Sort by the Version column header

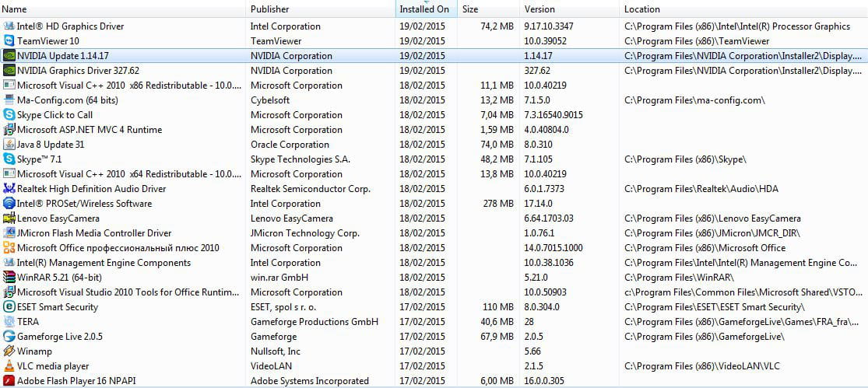coord(569,9)
